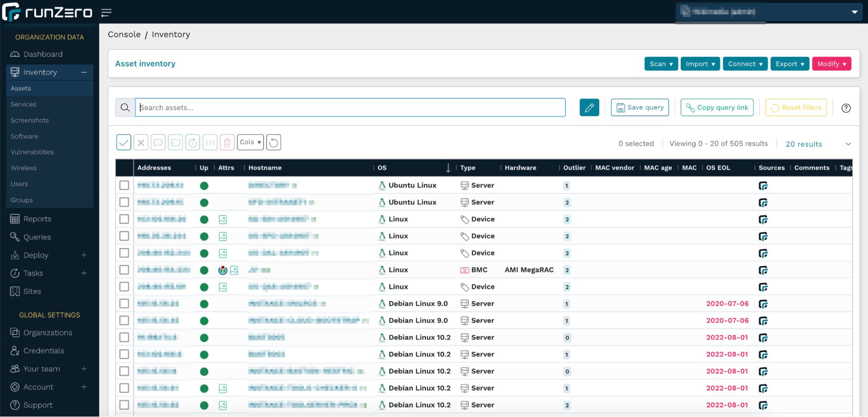
Task: Click the Search assets input field
Action: (350, 108)
